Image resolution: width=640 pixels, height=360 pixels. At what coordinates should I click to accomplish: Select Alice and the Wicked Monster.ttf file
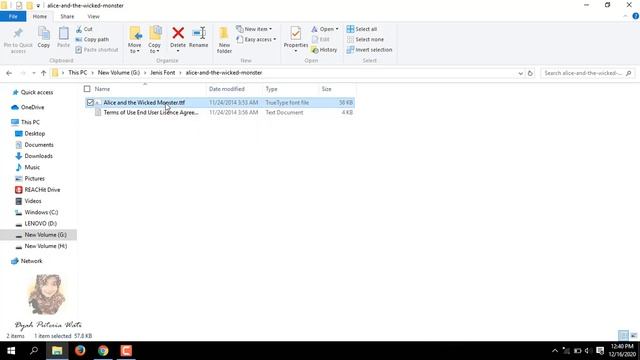[x=144, y=102]
